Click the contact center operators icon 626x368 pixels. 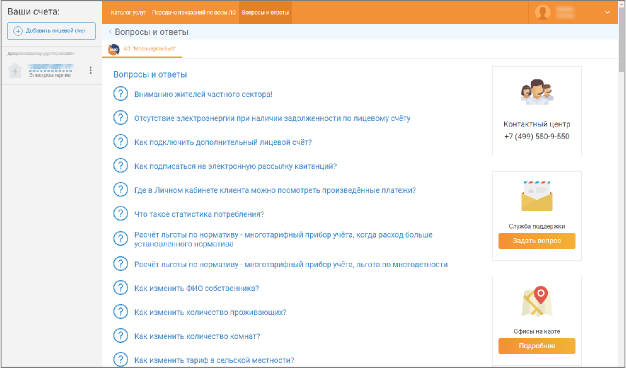[537, 92]
